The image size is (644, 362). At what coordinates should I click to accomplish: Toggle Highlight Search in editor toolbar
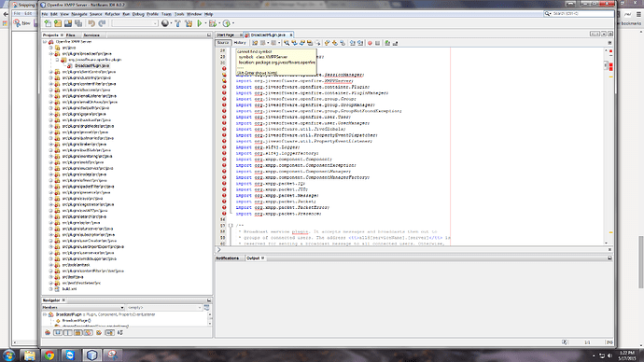tap(310, 43)
